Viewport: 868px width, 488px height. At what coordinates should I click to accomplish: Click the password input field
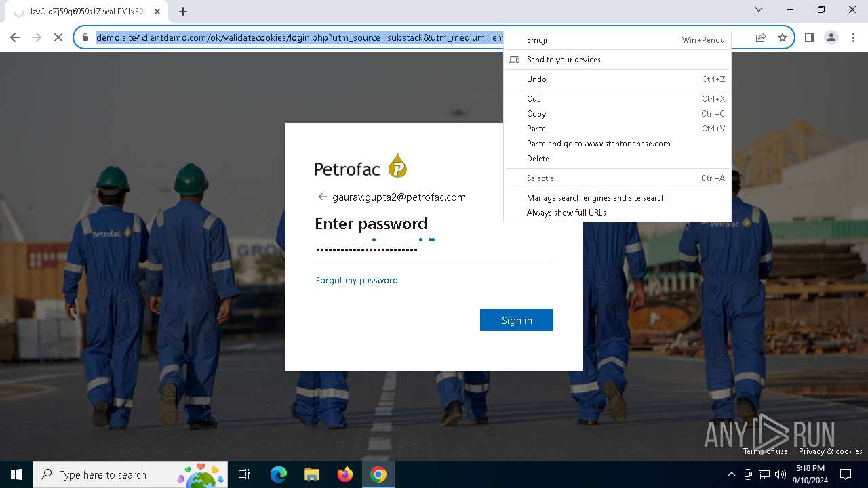click(433, 250)
